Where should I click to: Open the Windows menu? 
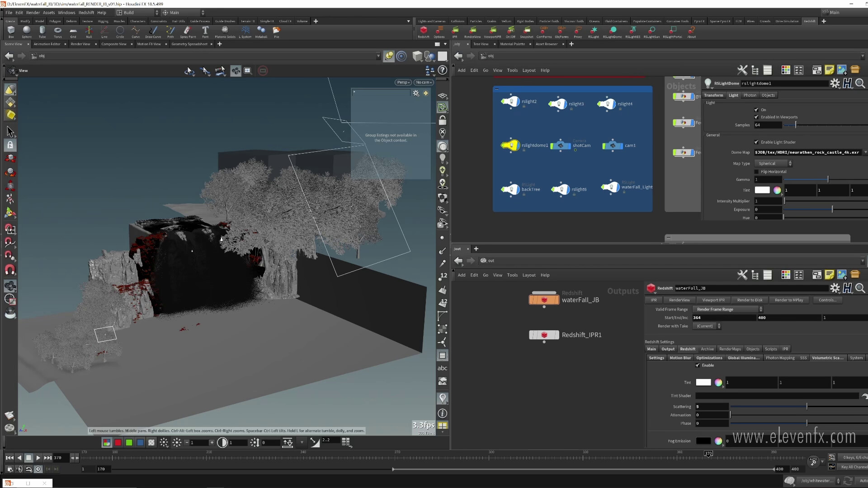tap(66, 13)
